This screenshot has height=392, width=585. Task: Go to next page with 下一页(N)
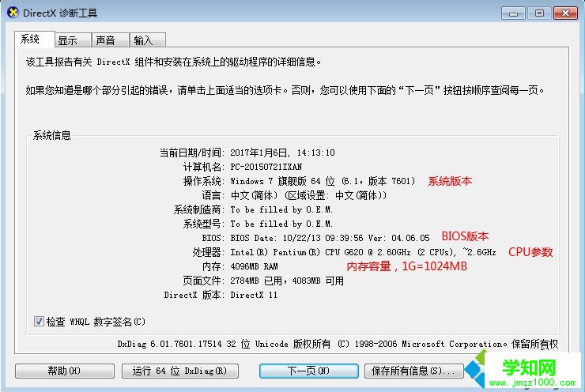pos(308,371)
